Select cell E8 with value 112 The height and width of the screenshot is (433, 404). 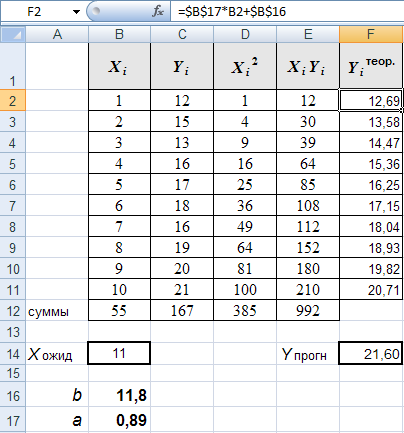[x=308, y=227]
